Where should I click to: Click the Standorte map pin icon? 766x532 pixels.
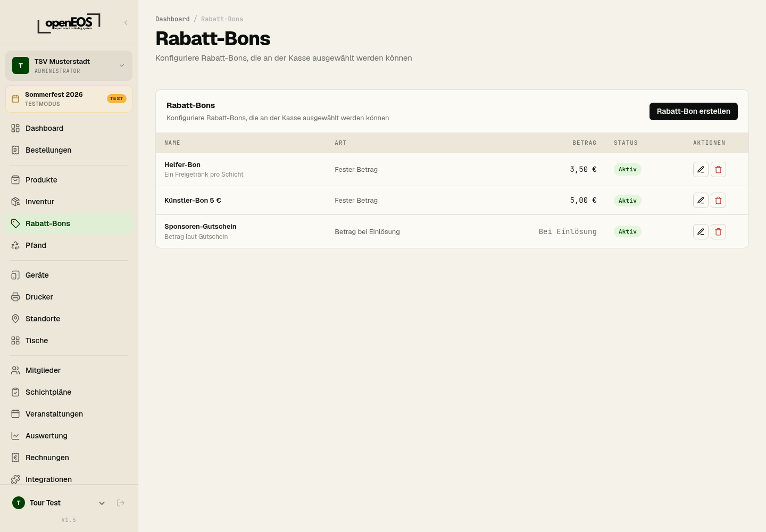[15, 319]
